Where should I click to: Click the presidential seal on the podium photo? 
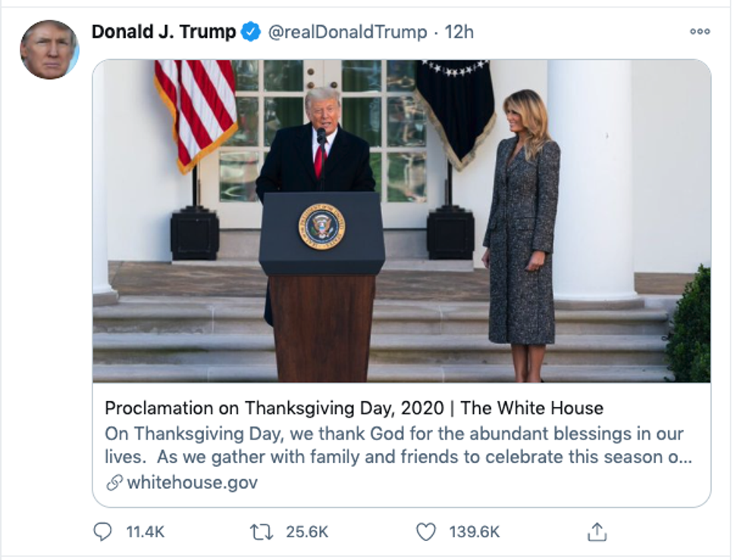point(322,226)
